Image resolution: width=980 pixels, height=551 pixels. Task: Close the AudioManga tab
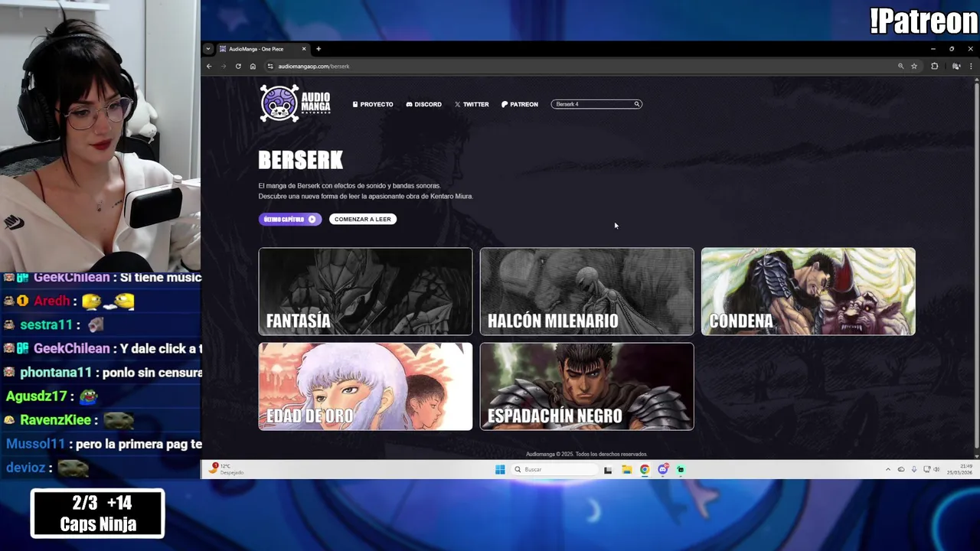pos(303,49)
